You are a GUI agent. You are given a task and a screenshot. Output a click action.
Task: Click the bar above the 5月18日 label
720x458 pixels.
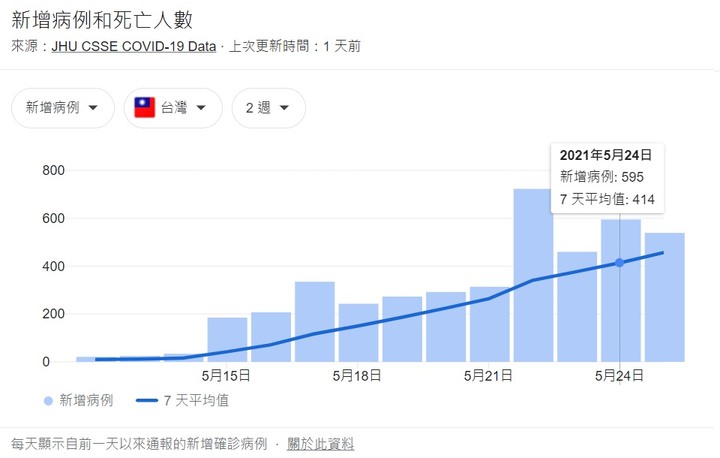(359, 333)
